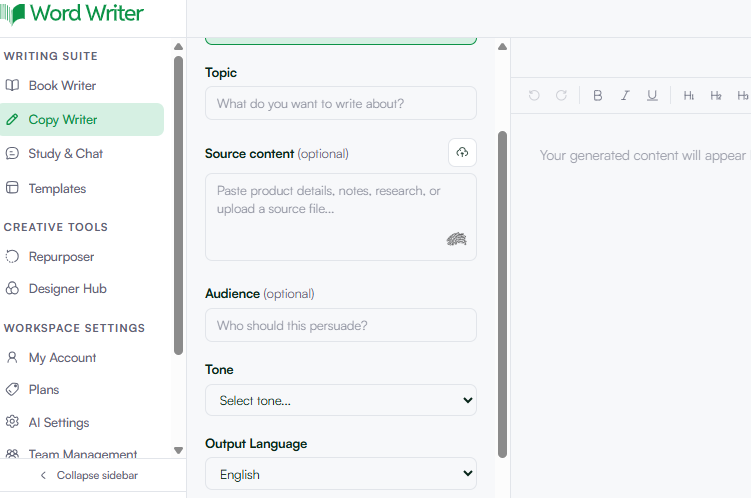Toggle bold formatting
This screenshot has height=498, width=751.
[x=598, y=95]
